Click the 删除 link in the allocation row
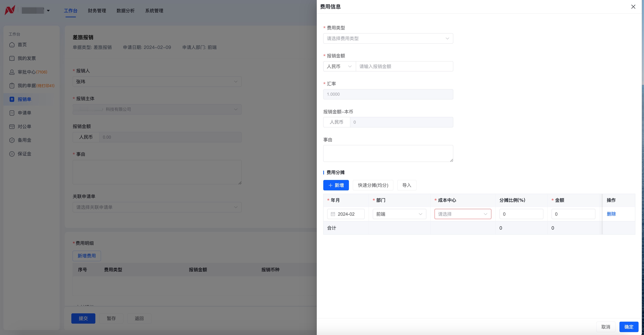 [x=611, y=214]
